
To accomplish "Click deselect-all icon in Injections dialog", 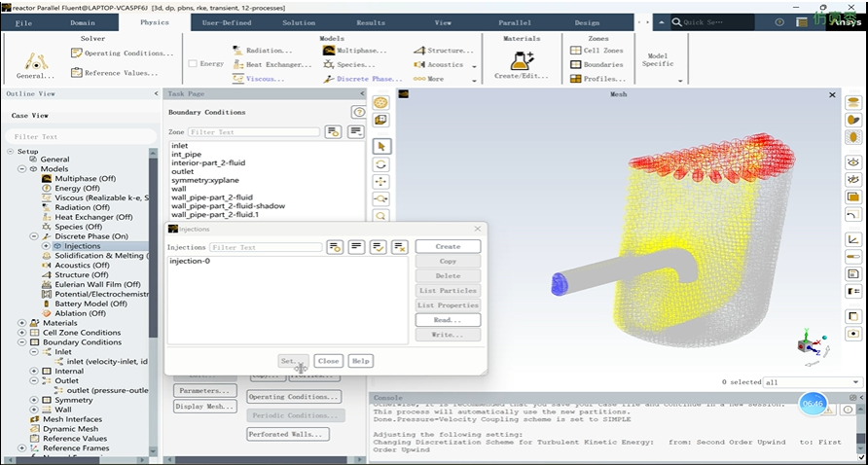I will click(x=400, y=247).
